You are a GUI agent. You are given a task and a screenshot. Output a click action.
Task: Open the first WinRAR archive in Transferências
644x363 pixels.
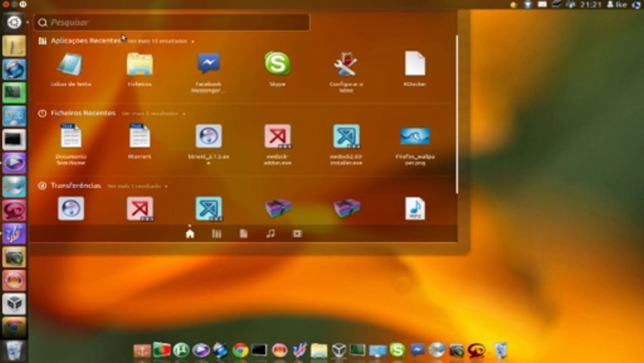[x=278, y=208]
